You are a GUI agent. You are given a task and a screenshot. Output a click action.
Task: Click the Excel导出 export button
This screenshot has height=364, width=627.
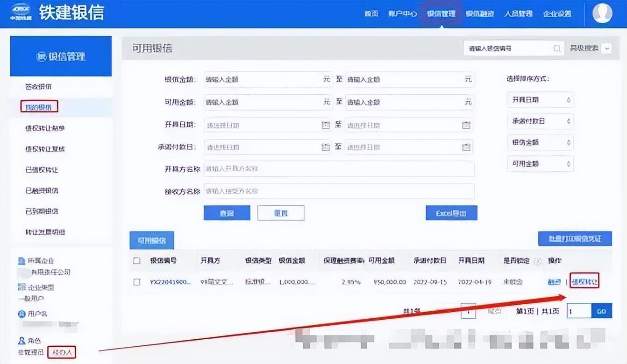451,212
